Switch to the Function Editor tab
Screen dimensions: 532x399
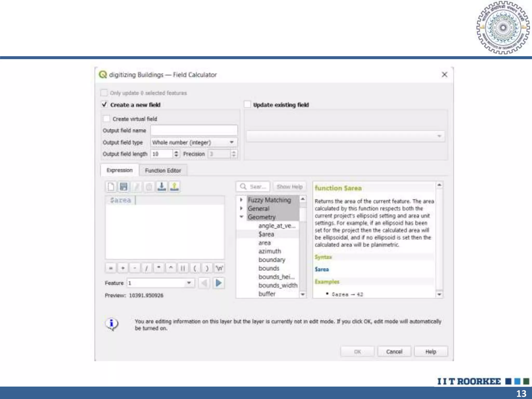pyautogui.click(x=163, y=170)
